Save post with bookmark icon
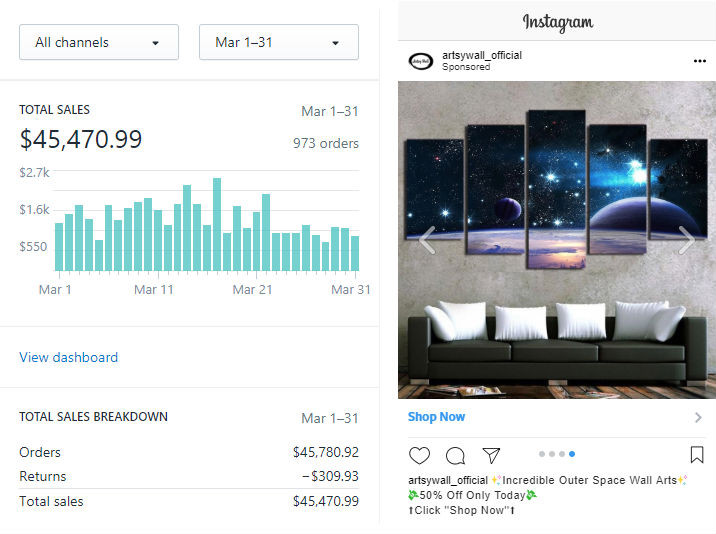 point(697,455)
